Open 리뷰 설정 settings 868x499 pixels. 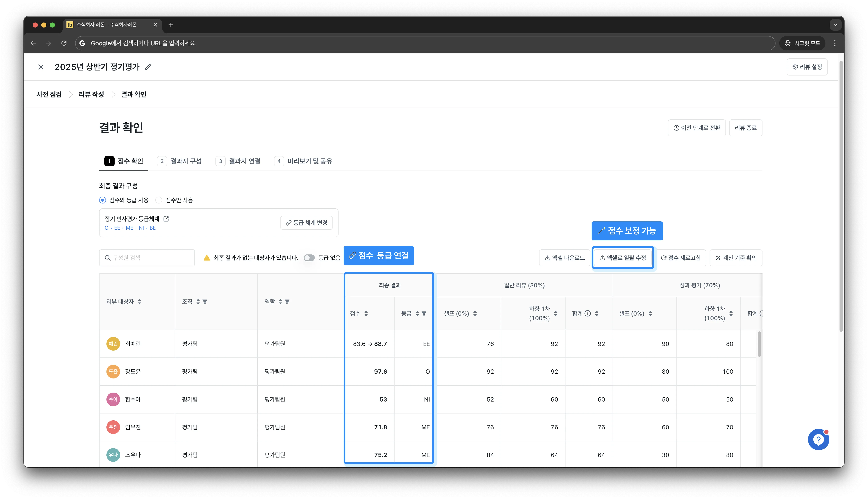[807, 67]
